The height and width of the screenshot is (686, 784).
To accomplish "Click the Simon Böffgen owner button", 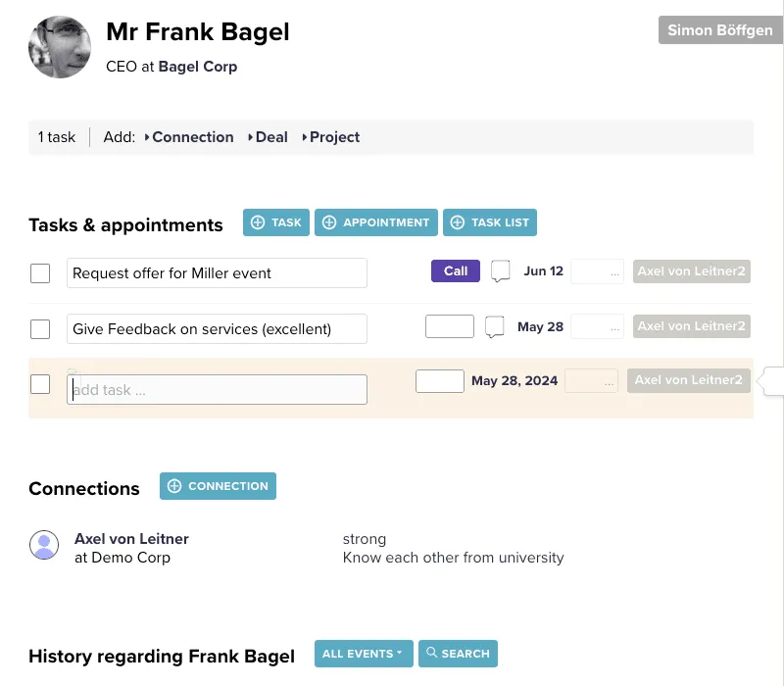I will tap(719, 30).
